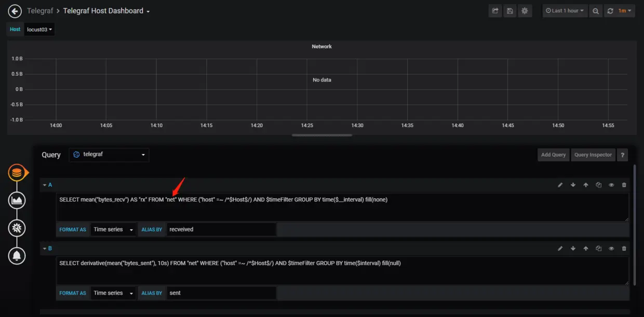Zoom out the time range

[596, 11]
